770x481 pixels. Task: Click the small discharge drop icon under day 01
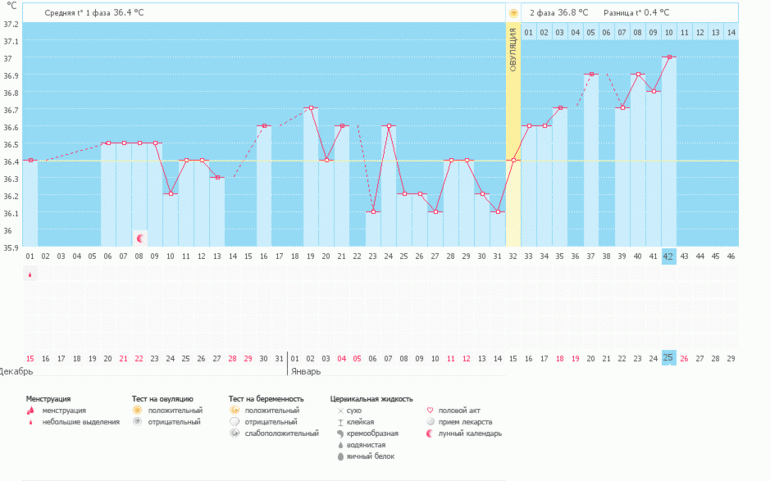point(30,275)
